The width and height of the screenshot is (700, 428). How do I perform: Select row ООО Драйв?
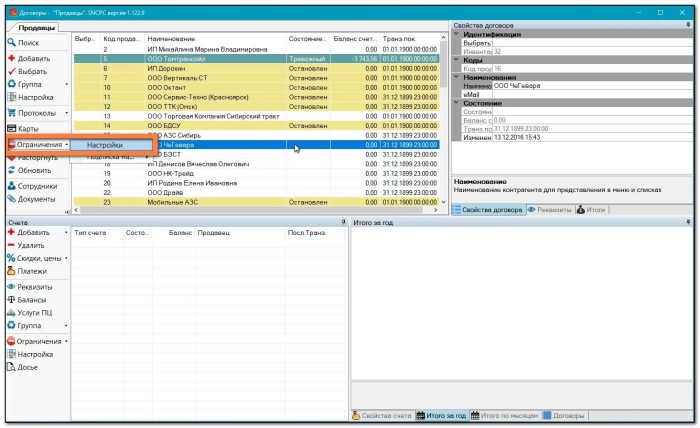pyautogui.click(x=256, y=193)
